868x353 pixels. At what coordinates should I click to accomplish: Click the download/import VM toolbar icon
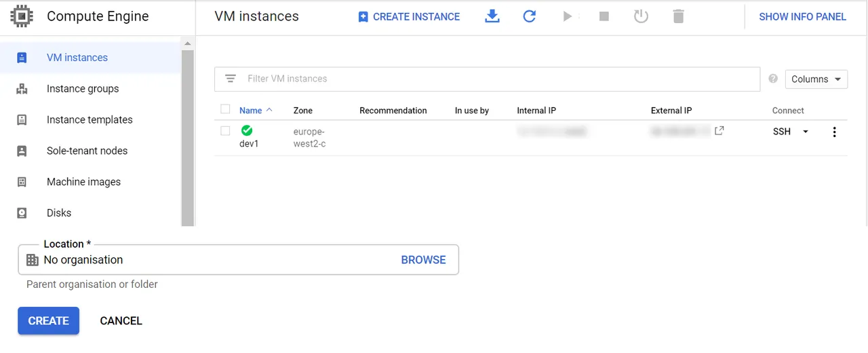tap(492, 16)
